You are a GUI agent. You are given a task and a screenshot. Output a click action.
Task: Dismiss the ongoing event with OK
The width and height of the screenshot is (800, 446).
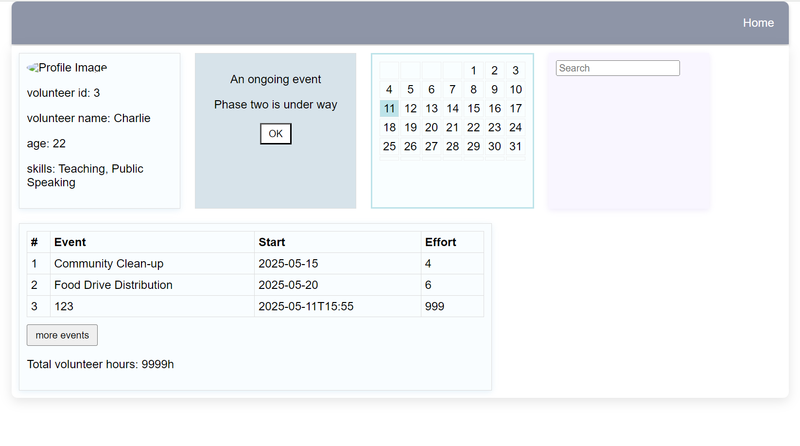[x=276, y=134]
